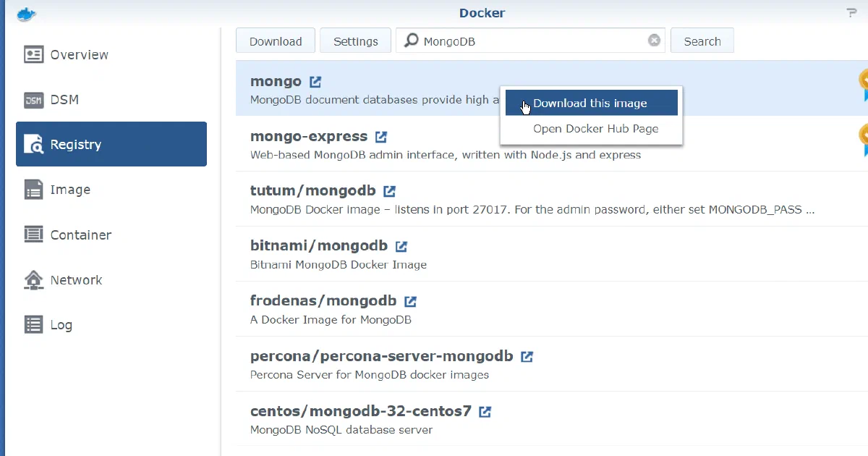Screen dimensions: 868x456
Task: Switch to the DSM section
Action: click(x=111, y=100)
